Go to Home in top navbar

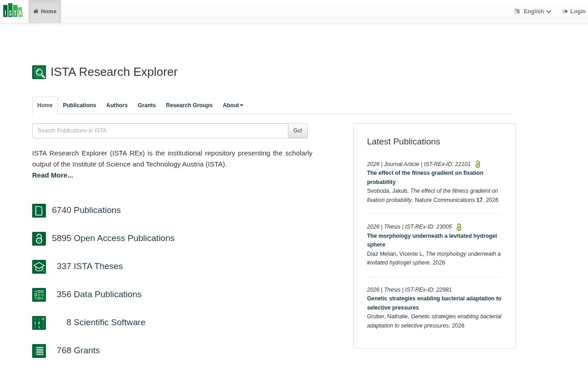[45, 11]
